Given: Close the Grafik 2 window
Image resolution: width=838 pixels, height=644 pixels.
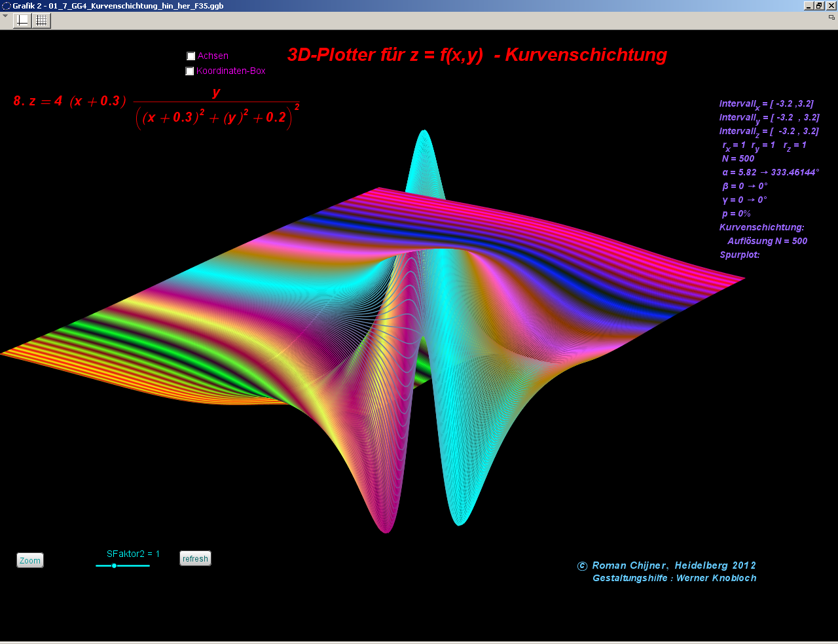Looking at the screenshot, I should coord(831,6).
